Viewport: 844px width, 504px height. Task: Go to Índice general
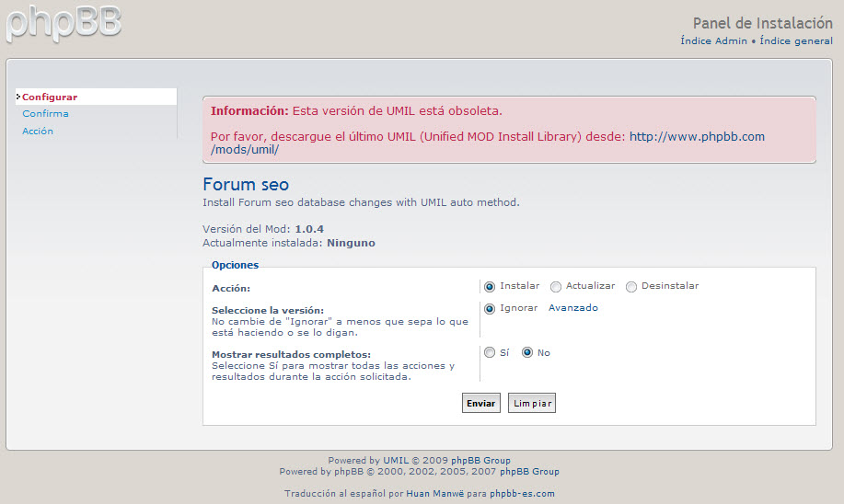point(796,41)
